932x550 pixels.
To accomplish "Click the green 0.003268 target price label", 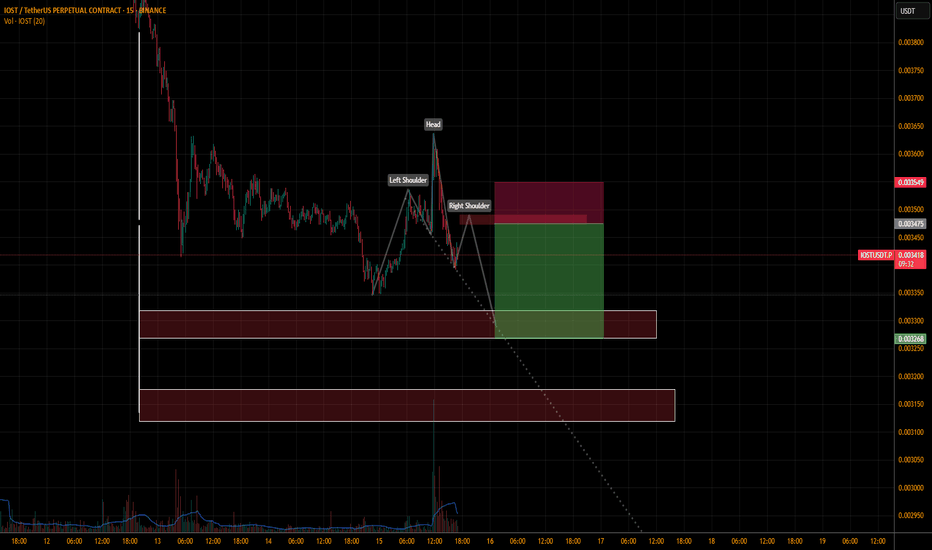I will click(910, 339).
